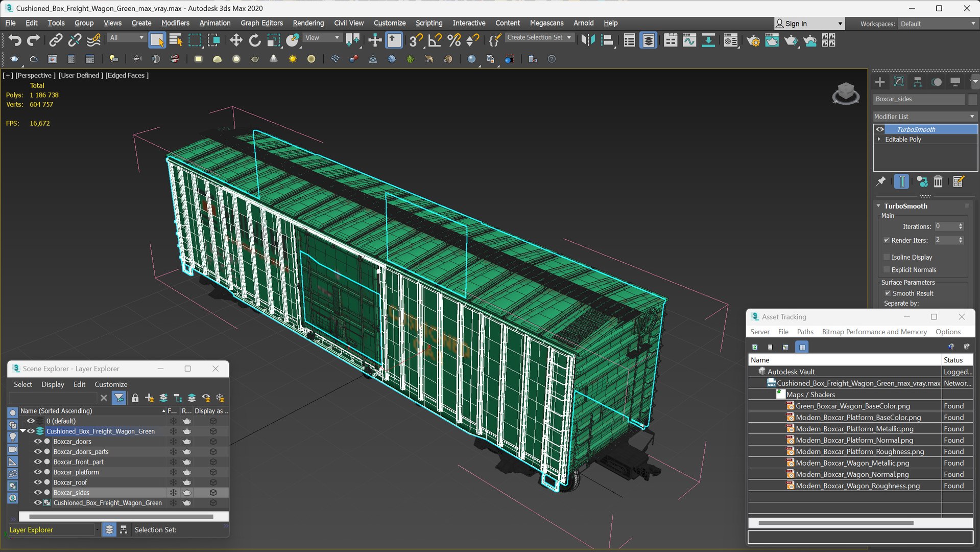Increase the Iterations spinner value

coord(961,224)
